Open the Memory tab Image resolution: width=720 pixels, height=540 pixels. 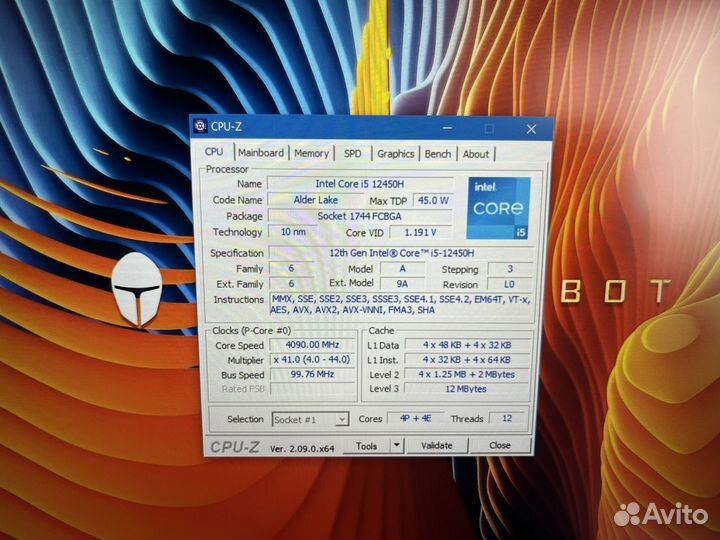pyautogui.click(x=311, y=153)
